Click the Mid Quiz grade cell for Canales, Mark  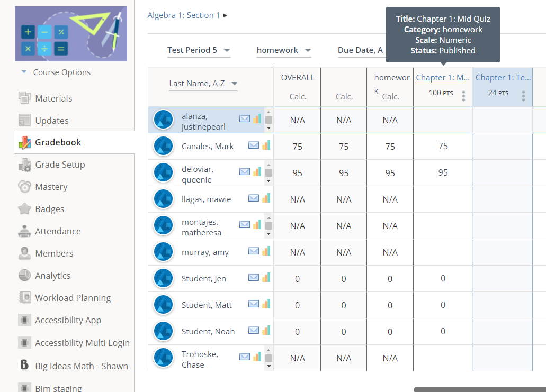pyautogui.click(x=443, y=147)
